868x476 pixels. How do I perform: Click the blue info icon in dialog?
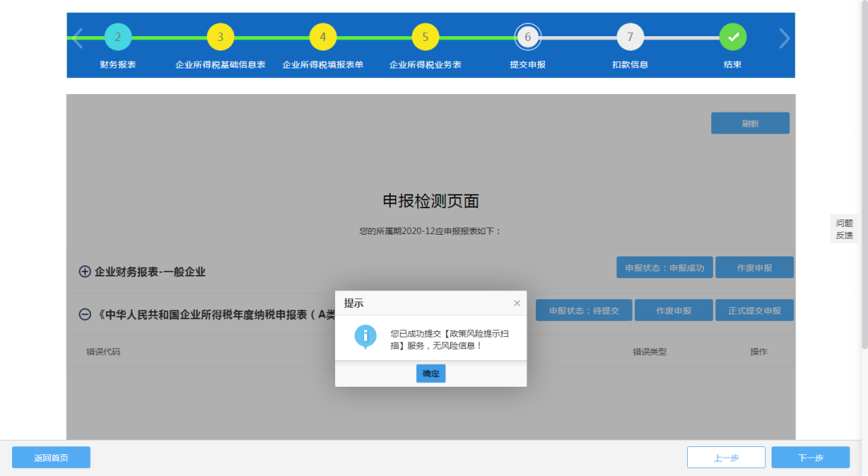[x=366, y=336]
